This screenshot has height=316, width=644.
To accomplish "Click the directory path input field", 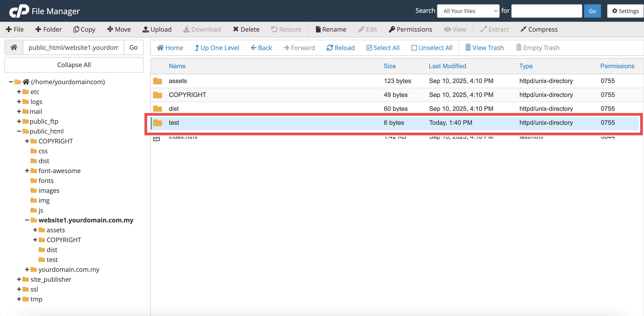I will (x=73, y=47).
